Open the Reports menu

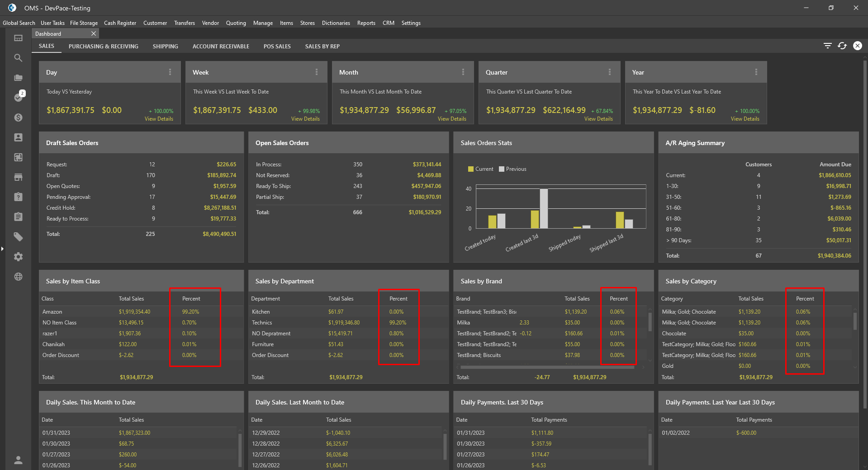(x=366, y=23)
